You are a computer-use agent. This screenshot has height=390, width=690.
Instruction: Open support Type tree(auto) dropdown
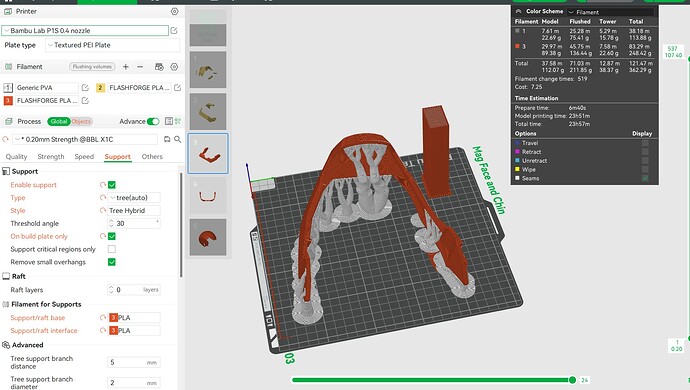pos(134,198)
